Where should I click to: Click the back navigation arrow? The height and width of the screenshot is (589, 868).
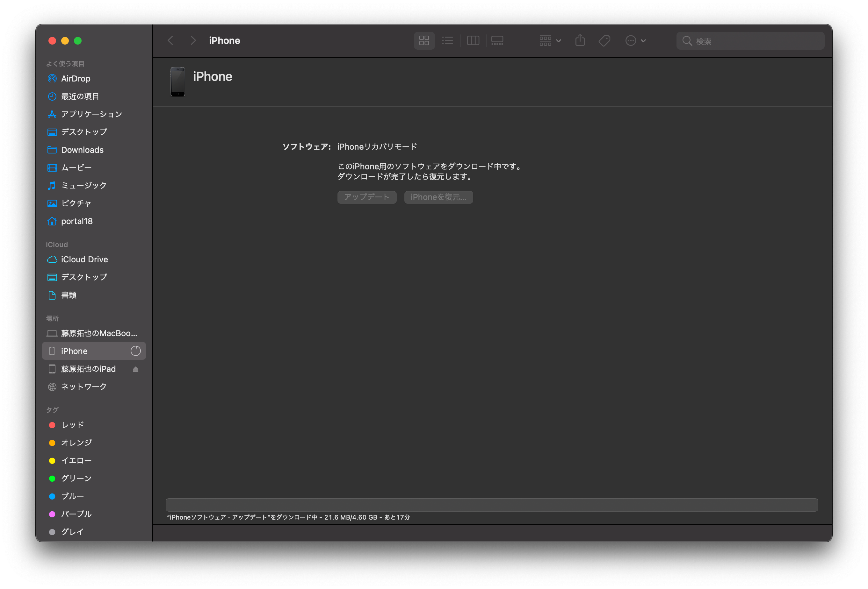[x=170, y=40]
